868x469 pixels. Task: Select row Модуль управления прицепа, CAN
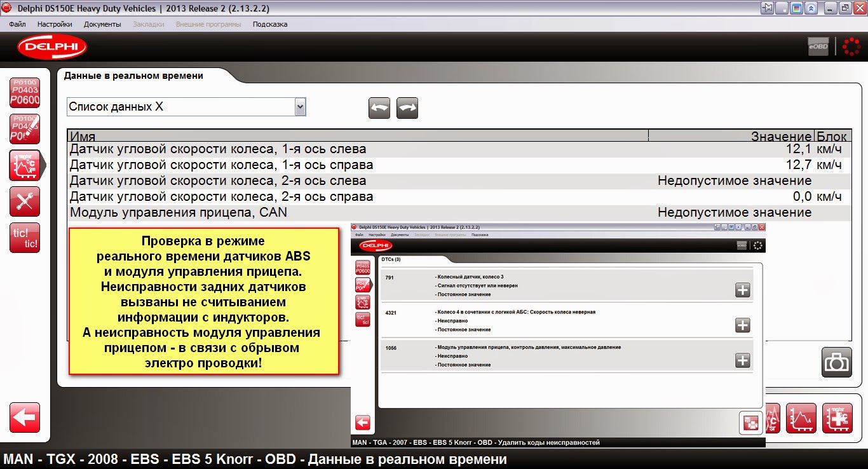click(x=459, y=213)
